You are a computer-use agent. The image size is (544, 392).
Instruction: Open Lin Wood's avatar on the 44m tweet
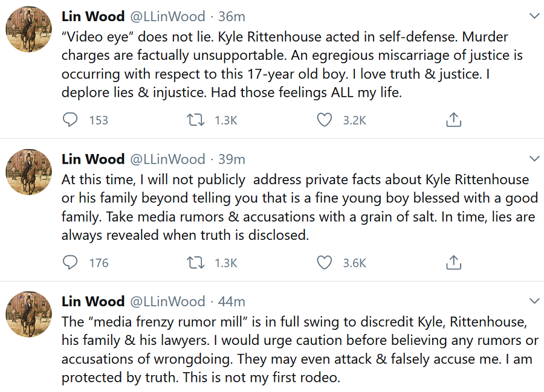(x=29, y=314)
